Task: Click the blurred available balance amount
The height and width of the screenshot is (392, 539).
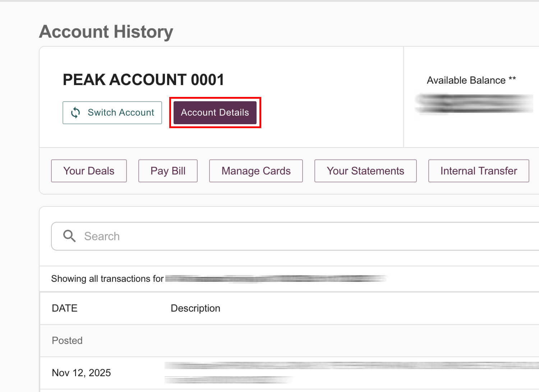Action: click(473, 104)
